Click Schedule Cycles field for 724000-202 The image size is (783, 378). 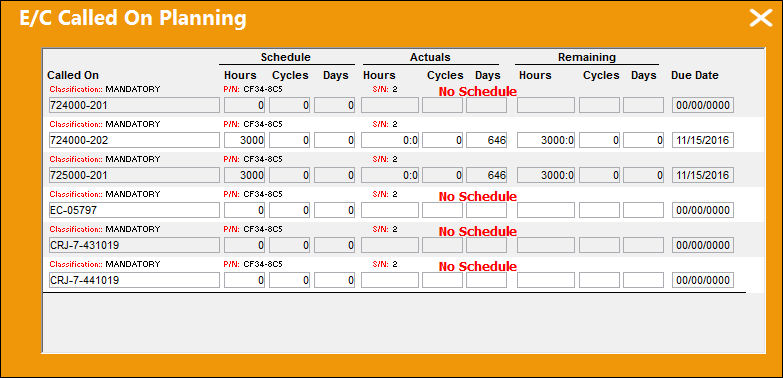click(x=290, y=140)
